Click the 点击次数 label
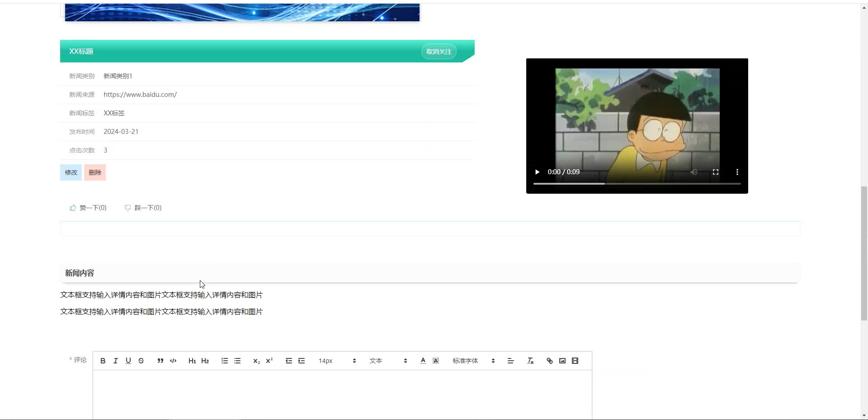The image size is (868, 420). [82, 150]
